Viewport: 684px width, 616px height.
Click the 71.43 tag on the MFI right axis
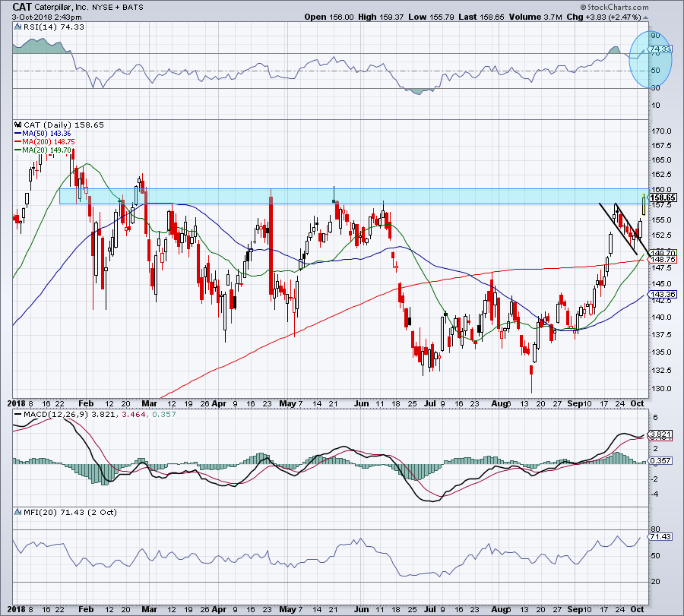click(660, 537)
